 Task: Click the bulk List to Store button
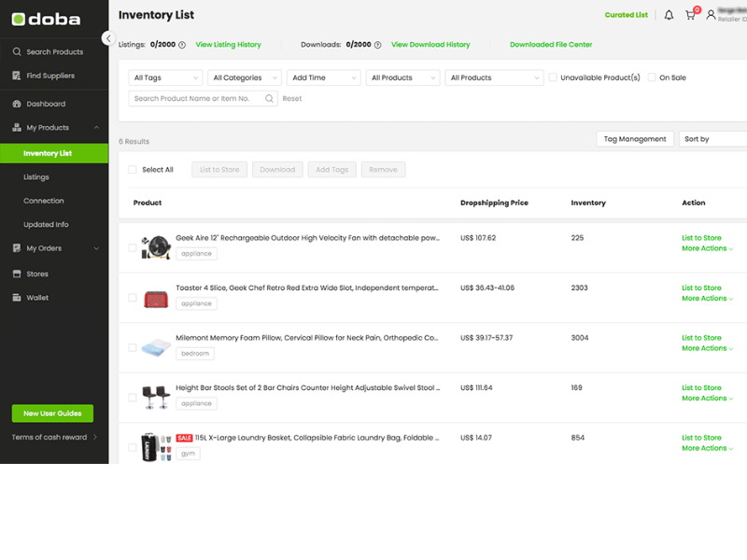coord(219,170)
